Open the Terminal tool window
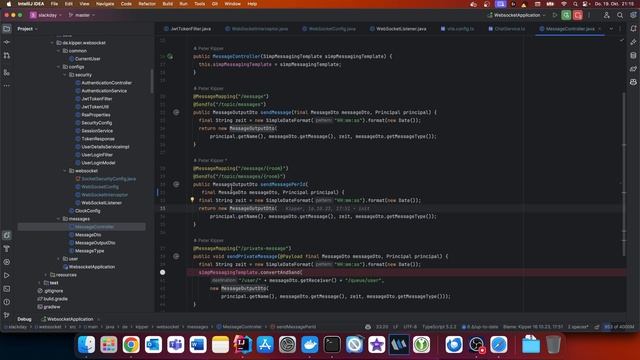The image size is (640, 360). click(x=7, y=289)
